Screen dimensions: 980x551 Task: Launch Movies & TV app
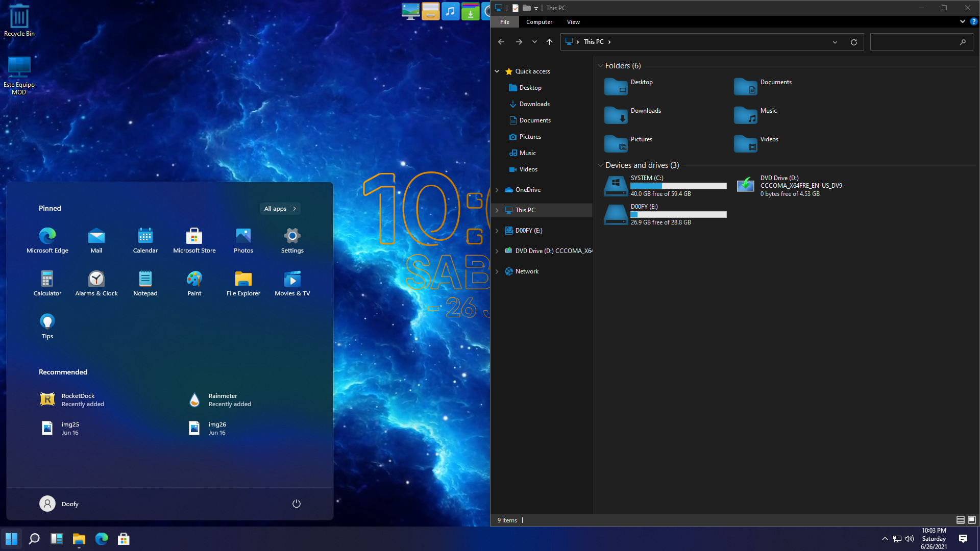pos(292,283)
